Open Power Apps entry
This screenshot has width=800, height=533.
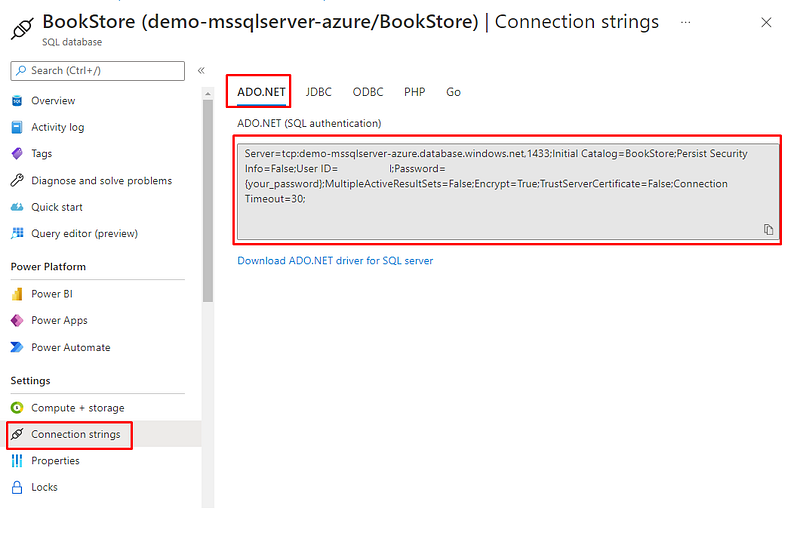(59, 320)
